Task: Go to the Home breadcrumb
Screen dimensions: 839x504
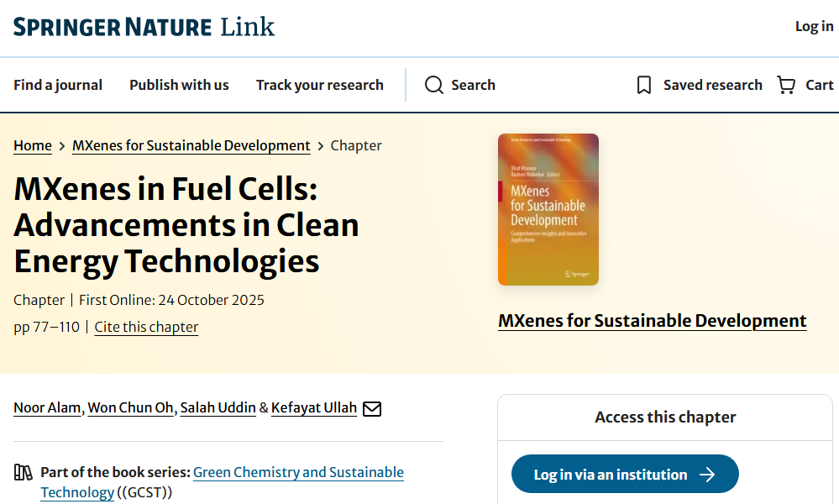Action: click(33, 145)
